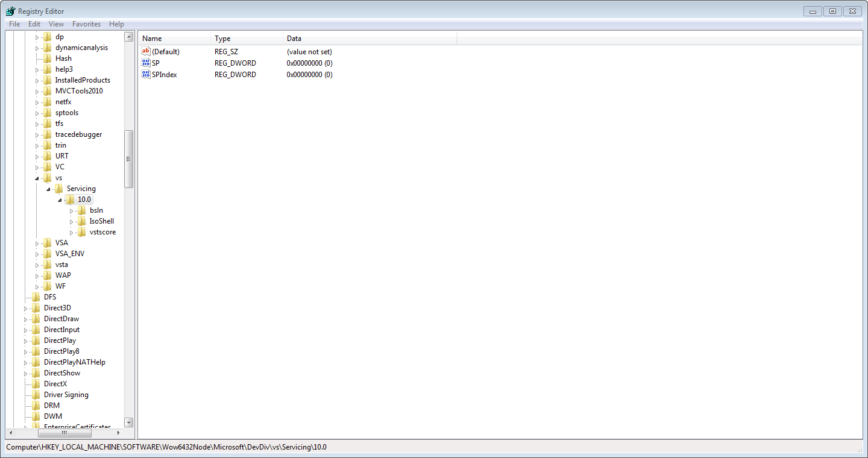Click the down arrow of the tree scrollbar

128,422
